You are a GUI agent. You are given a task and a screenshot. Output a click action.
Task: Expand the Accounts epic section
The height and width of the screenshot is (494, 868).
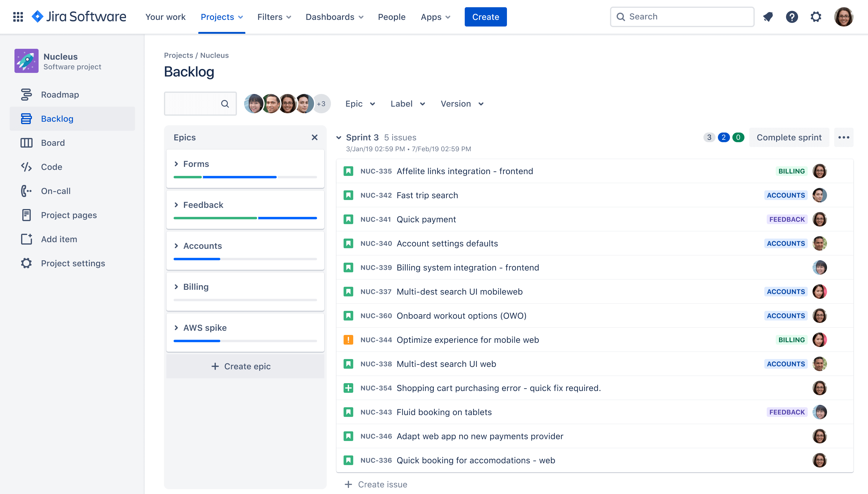(176, 245)
